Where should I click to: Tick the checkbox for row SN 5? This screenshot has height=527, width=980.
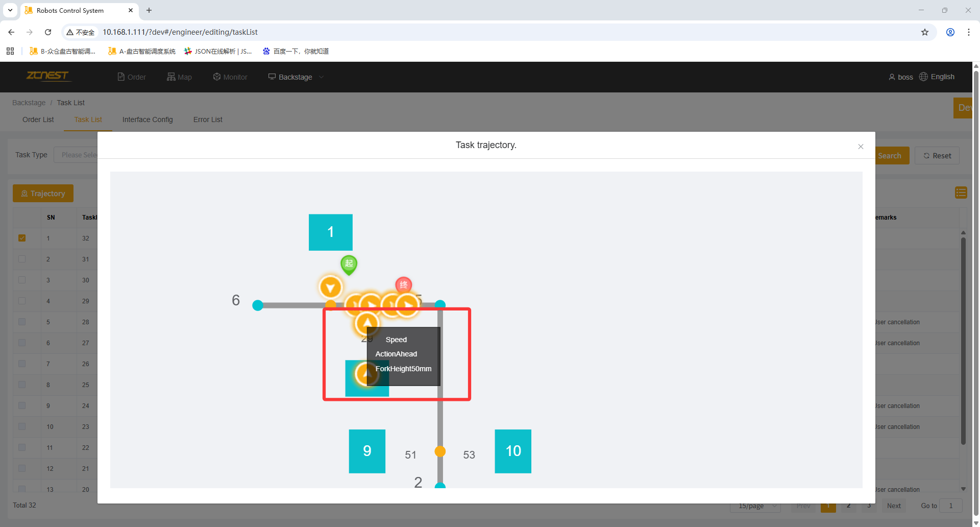tap(22, 322)
